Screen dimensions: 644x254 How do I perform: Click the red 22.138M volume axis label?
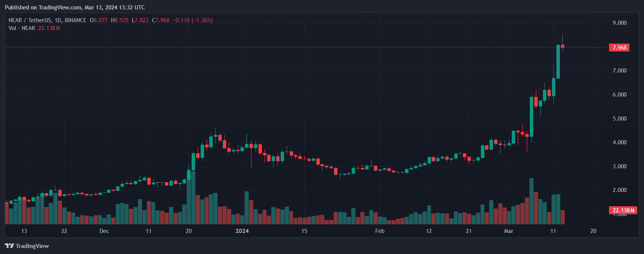pyautogui.click(x=623, y=210)
